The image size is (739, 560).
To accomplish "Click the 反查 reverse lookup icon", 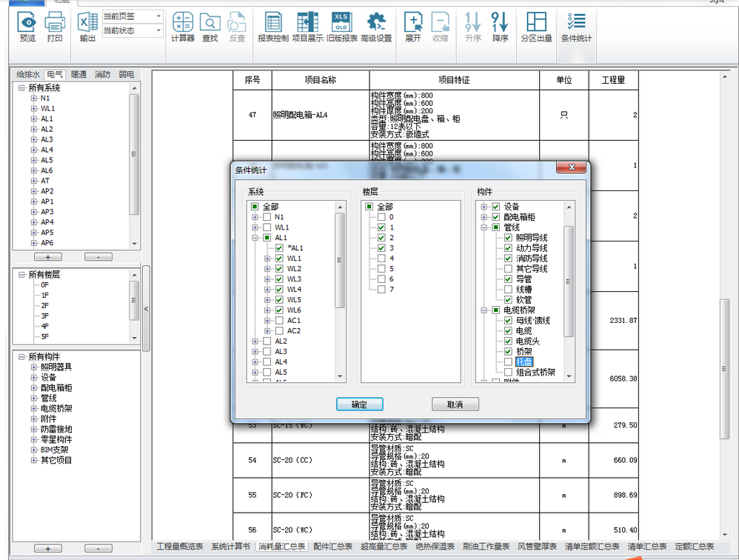I will tap(237, 27).
